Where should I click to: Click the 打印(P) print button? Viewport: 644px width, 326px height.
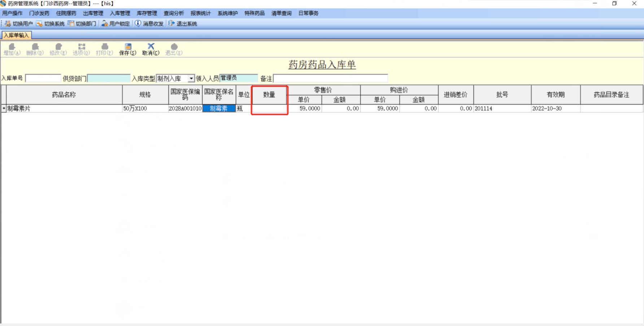[104, 49]
